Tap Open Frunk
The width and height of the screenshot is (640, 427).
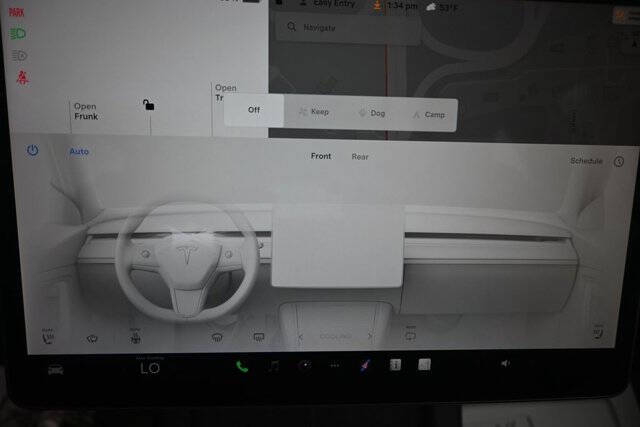[x=86, y=111]
